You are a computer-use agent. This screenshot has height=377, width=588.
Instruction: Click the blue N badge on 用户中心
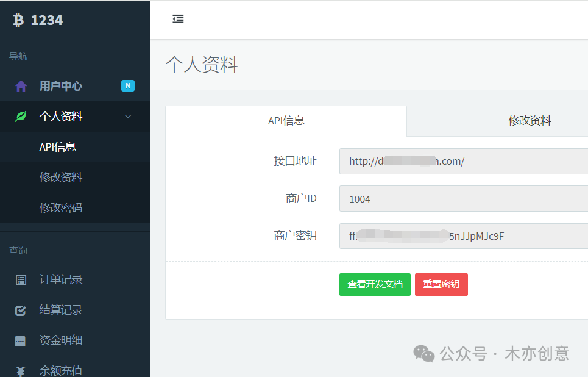128,85
